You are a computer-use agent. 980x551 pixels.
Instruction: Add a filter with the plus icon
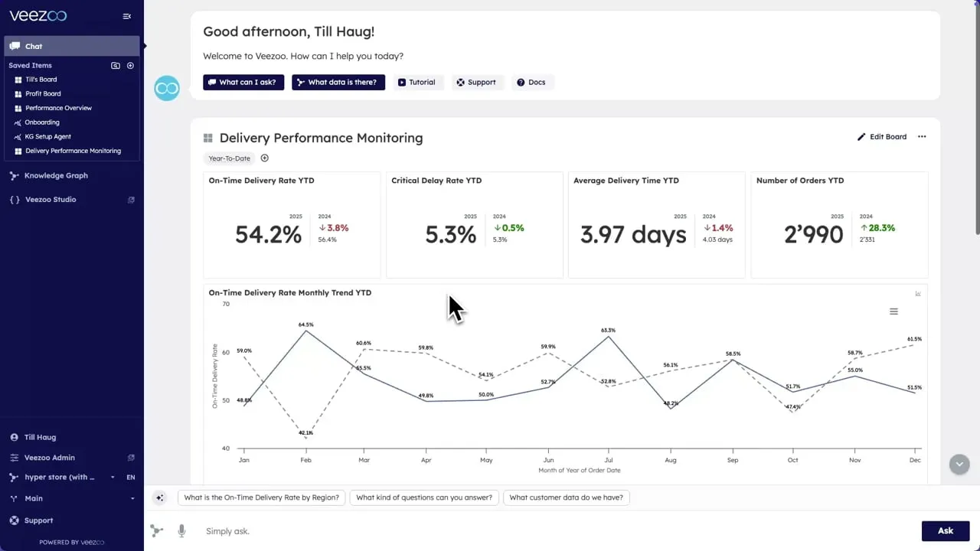coord(265,158)
